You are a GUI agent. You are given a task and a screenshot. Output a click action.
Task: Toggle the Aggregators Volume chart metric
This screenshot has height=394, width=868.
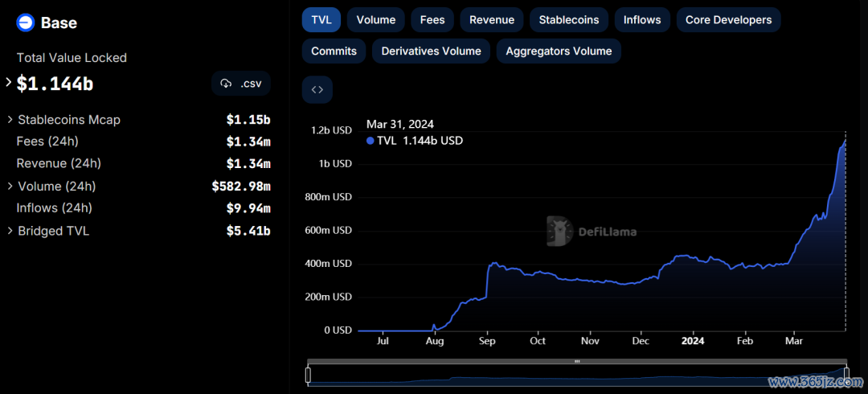(559, 51)
